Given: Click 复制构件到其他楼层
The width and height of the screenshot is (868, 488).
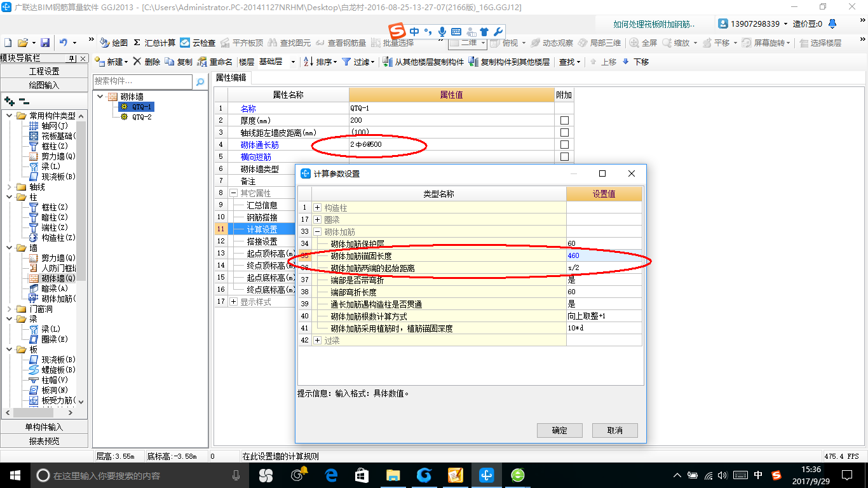Looking at the screenshot, I should pos(509,62).
